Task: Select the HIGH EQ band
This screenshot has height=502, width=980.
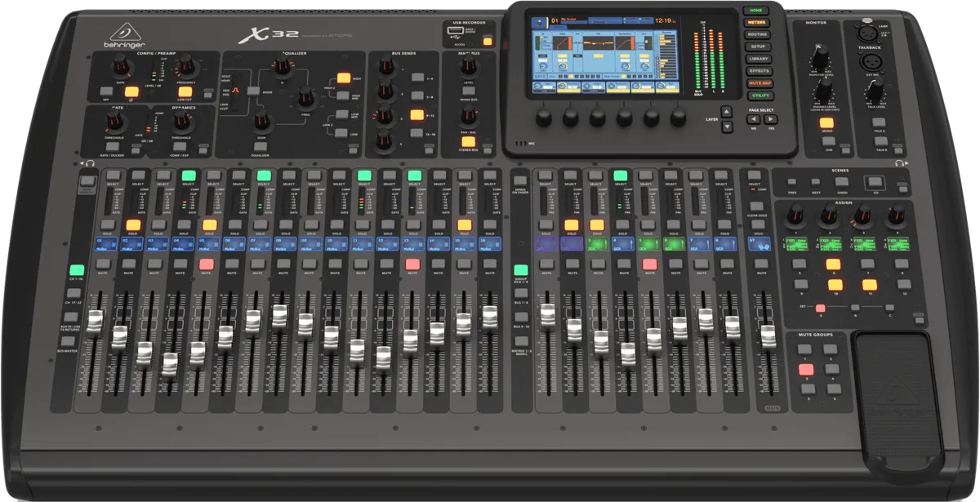Action: [343, 78]
